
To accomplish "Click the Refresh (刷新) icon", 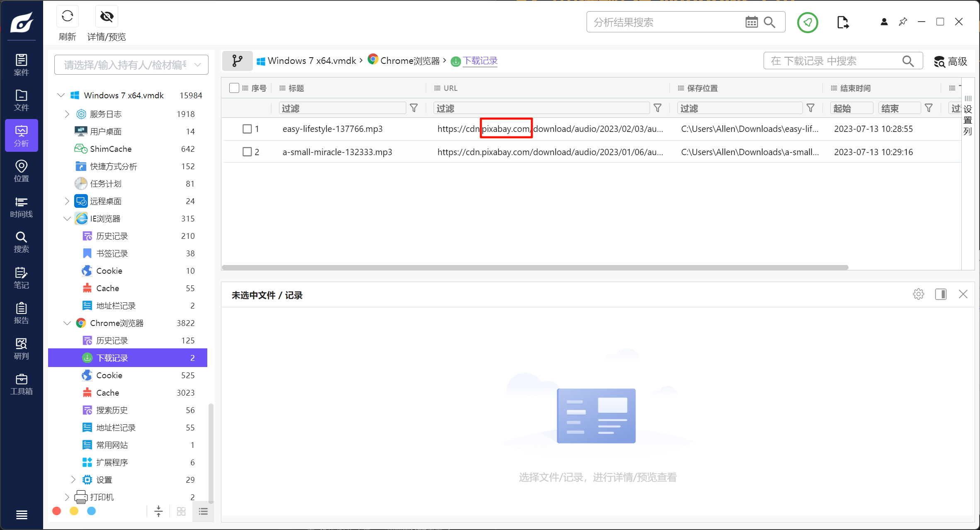I will [67, 17].
